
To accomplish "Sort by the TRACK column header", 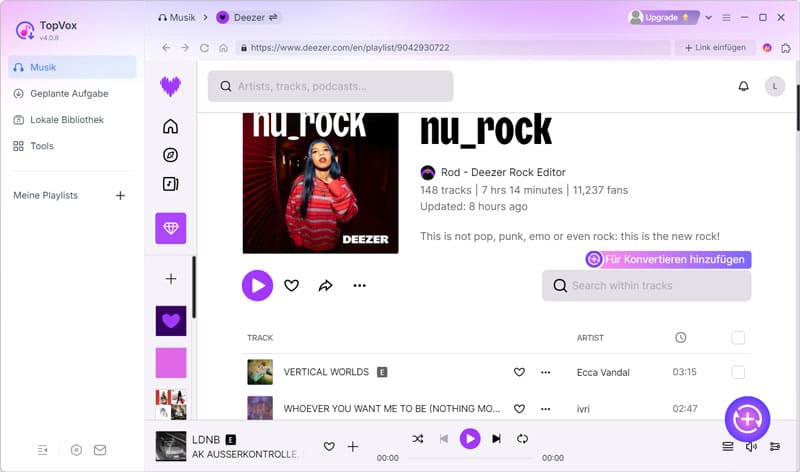I will tap(260, 338).
